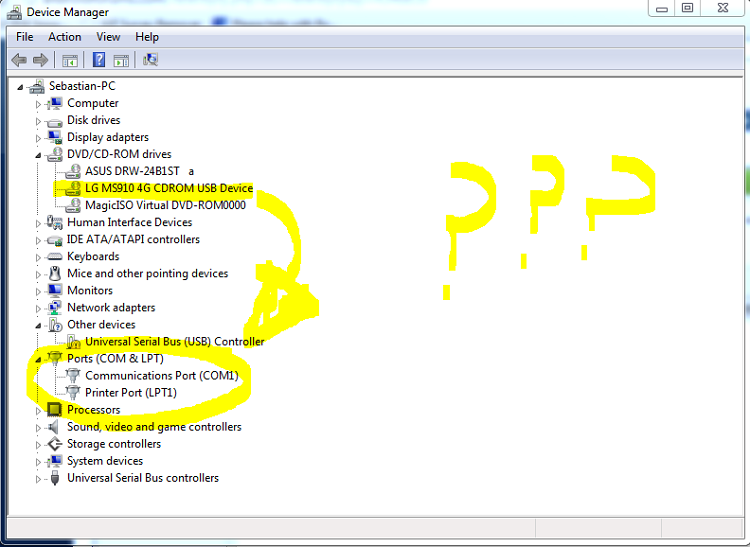Click the Device Manager title bar icon

(13, 12)
